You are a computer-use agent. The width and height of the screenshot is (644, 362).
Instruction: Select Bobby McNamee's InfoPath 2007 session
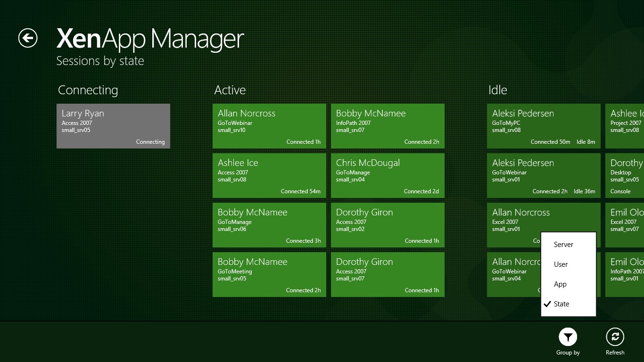[388, 126]
